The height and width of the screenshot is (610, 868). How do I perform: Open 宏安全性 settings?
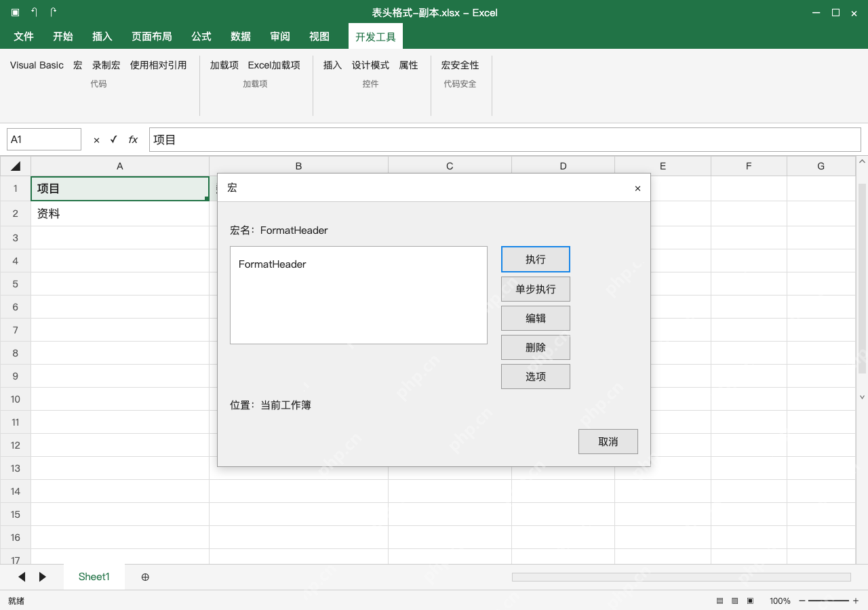pyautogui.click(x=460, y=65)
